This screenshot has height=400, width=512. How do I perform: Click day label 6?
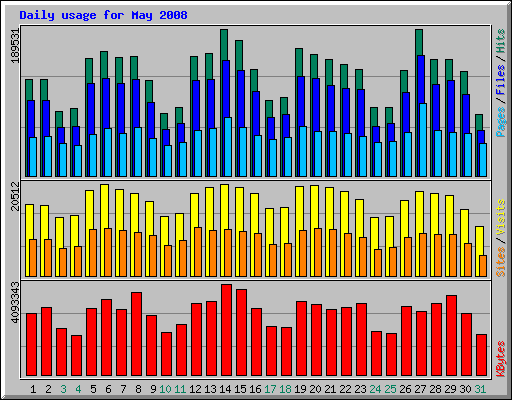(x=108, y=389)
